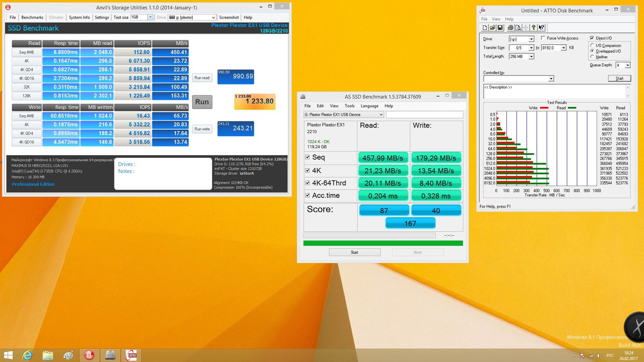Open the drive selector dropdown in AS SSD
Viewport: 644px width, 362px height.
[x=381, y=115]
